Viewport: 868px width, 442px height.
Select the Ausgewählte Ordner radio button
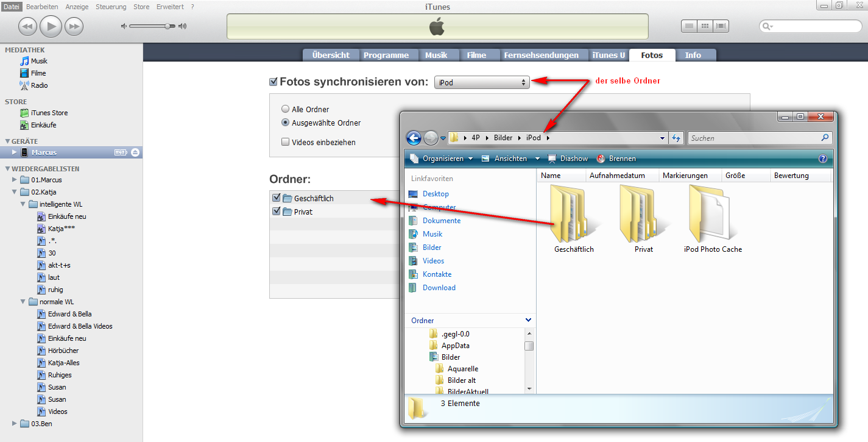click(x=285, y=123)
